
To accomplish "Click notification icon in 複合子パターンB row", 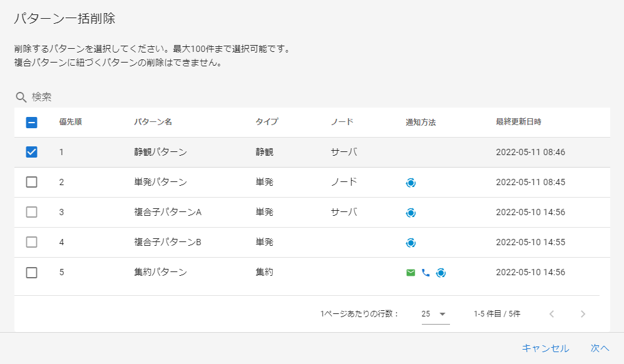I will click(411, 243).
